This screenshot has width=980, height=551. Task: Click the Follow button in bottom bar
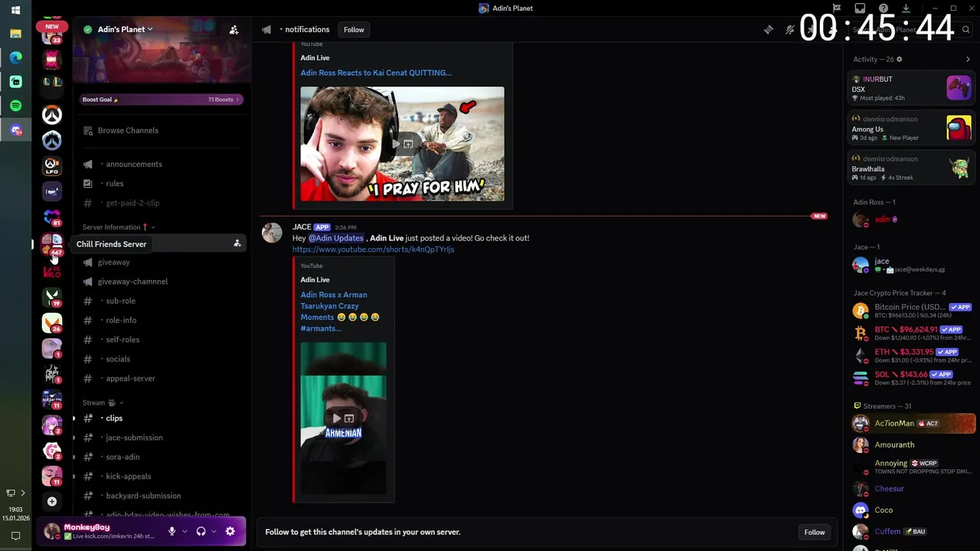(x=815, y=532)
